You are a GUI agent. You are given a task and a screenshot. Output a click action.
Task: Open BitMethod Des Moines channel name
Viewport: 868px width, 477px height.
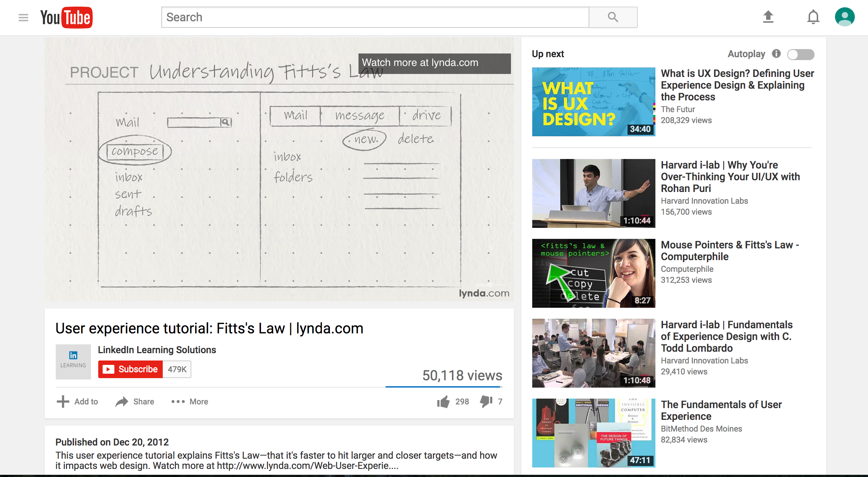701,429
